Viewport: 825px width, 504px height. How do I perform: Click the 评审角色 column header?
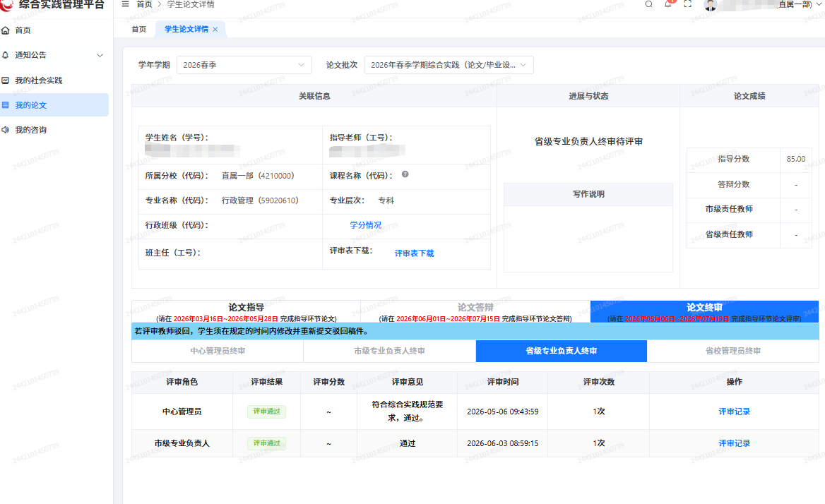point(182,382)
